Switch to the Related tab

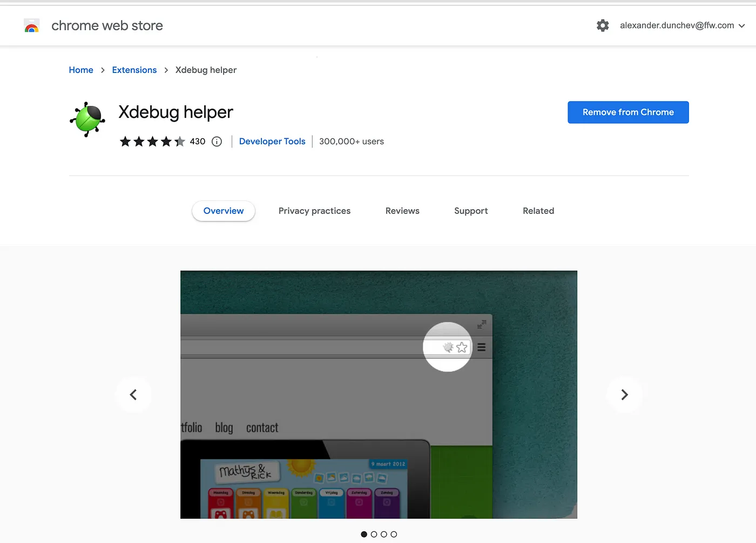(538, 211)
